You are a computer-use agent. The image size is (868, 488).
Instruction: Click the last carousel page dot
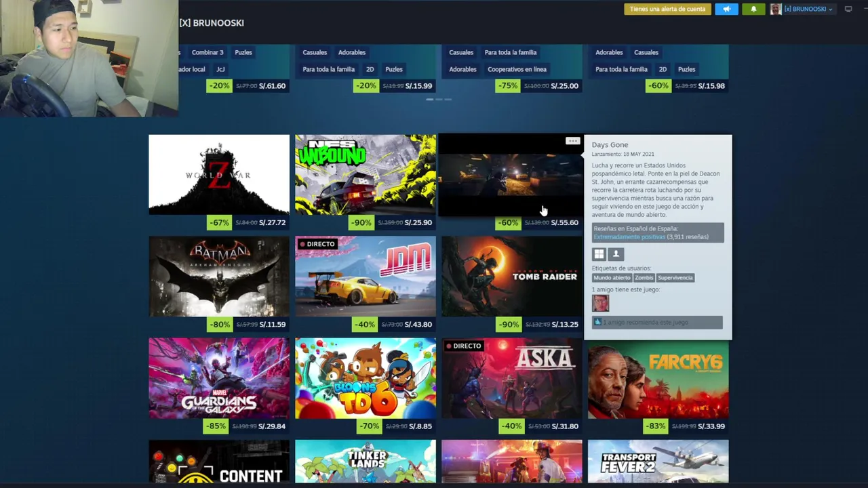point(448,100)
